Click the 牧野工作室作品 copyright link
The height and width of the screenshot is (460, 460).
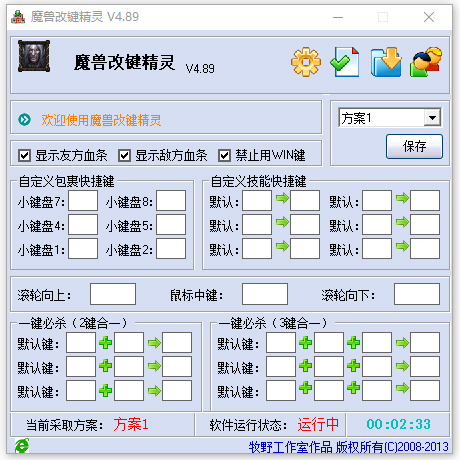click(349, 447)
